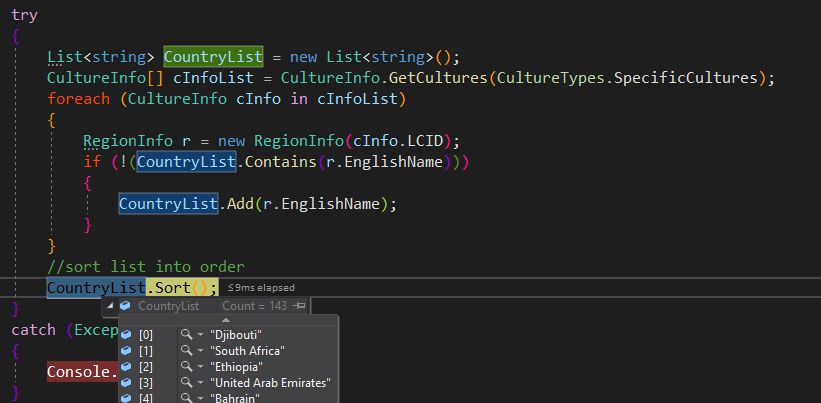Click the "United Arab Emirates" value
Screen dimensions: 821x403
coord(270,383)
